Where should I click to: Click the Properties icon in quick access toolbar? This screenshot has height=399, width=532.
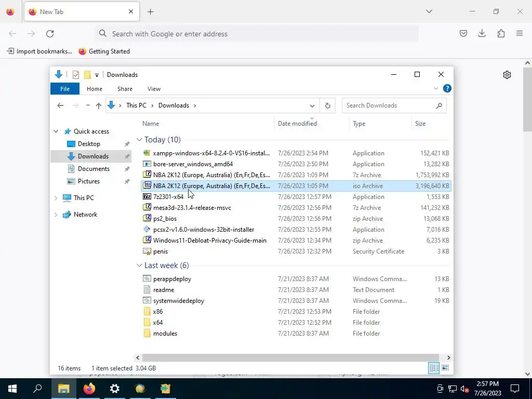[x=76, y=75]
